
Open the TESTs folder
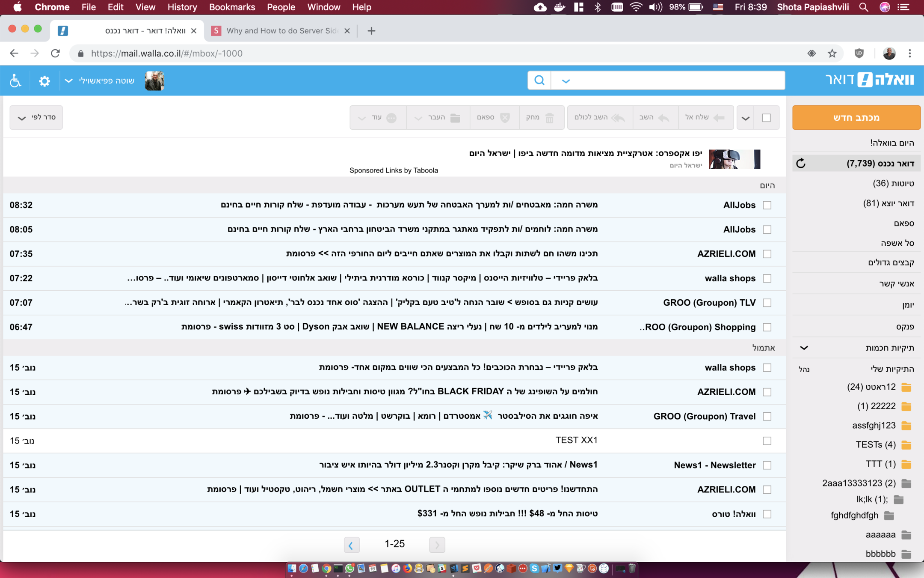pyautogui.click(x=875, y=444)
